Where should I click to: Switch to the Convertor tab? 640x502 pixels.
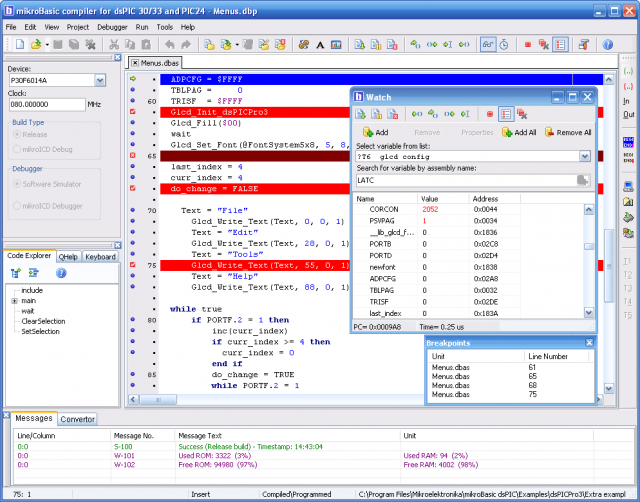coord(78,419)
